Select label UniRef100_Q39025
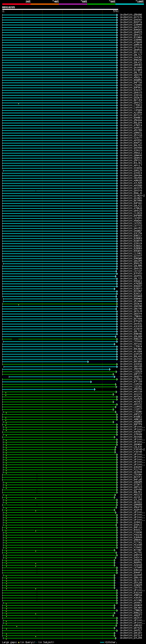The width and height of the screenshot is (146, 644). click(x=131, y=354)
